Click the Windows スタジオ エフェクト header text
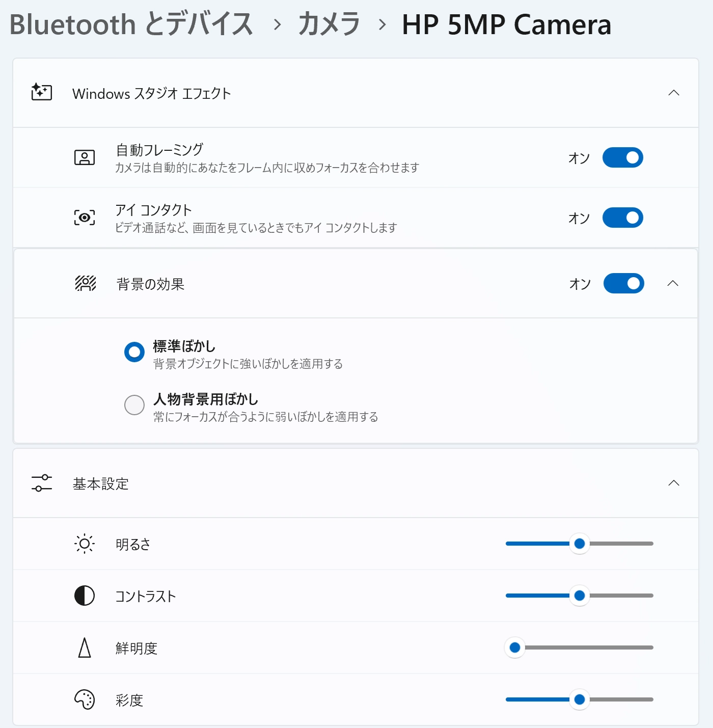 (x=151, y=93)
